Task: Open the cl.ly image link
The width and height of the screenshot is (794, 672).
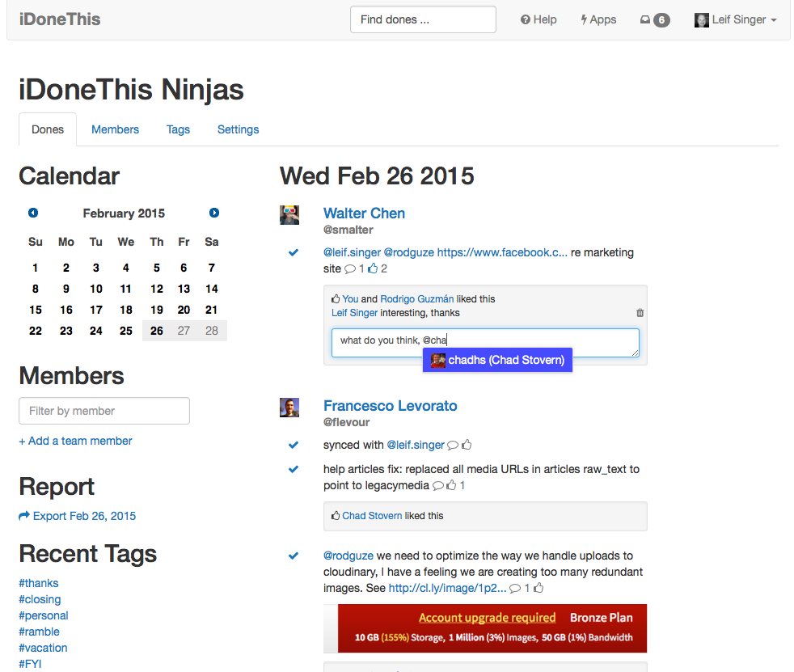Action: point(447,588)
